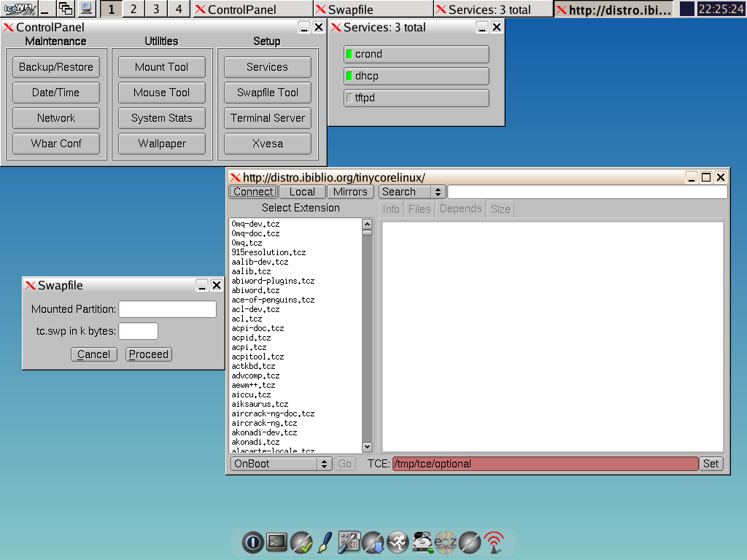The image size is (747, 560).
Task: Open Services in ControlPanel Setup
Action: 268,67
